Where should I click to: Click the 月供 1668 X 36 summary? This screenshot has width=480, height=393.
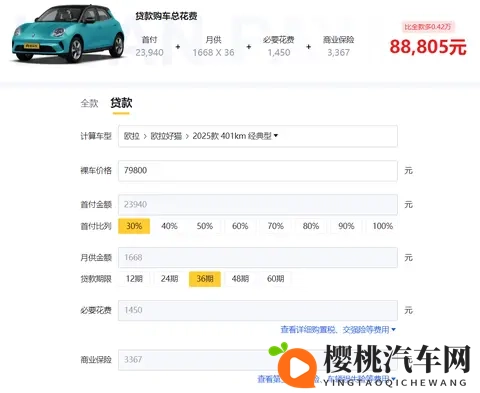click(213, 46)
